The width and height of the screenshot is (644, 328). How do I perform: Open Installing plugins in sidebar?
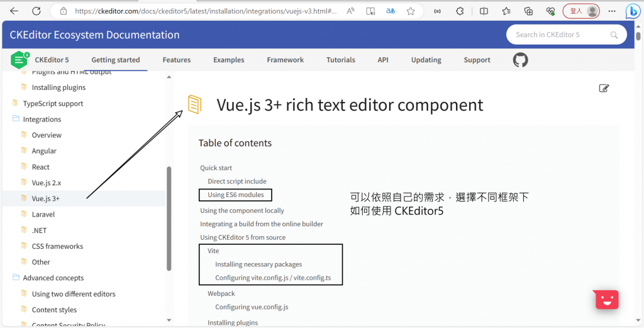click(58, 88)
